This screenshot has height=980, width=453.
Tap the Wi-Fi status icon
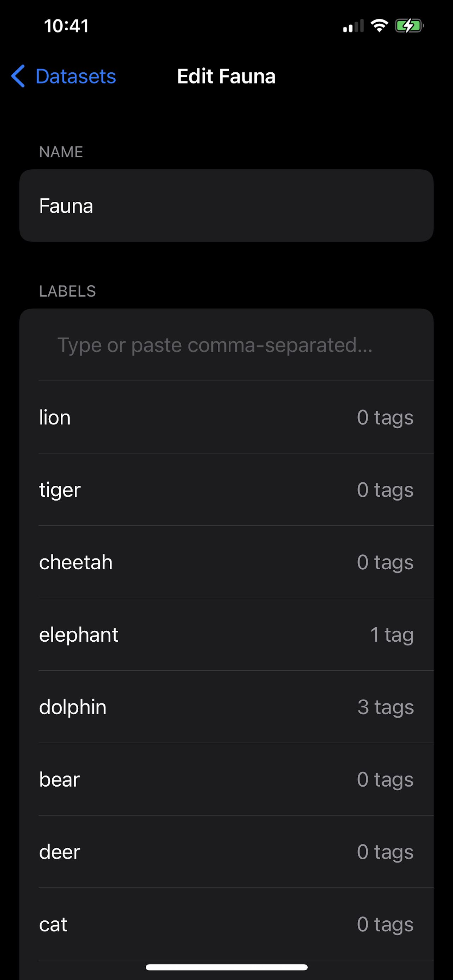click(x=379, y=25)
